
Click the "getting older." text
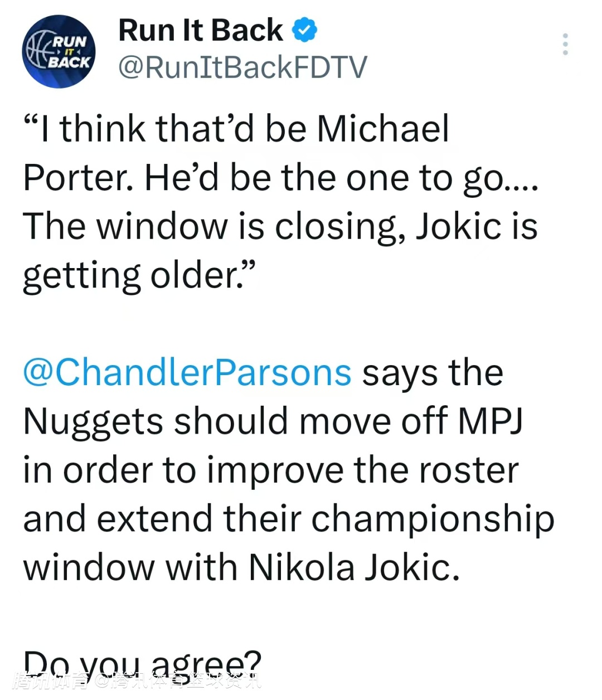click(138, 275)
